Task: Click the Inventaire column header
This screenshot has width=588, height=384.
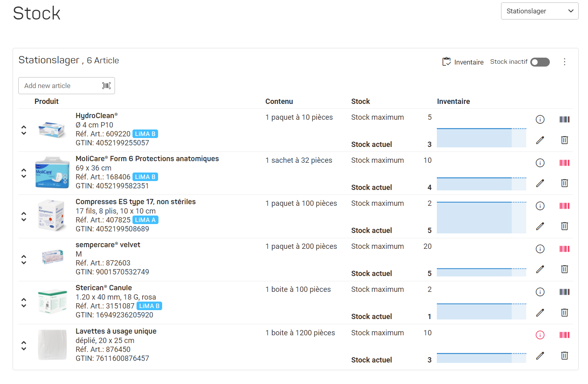Action: point(453,101)
